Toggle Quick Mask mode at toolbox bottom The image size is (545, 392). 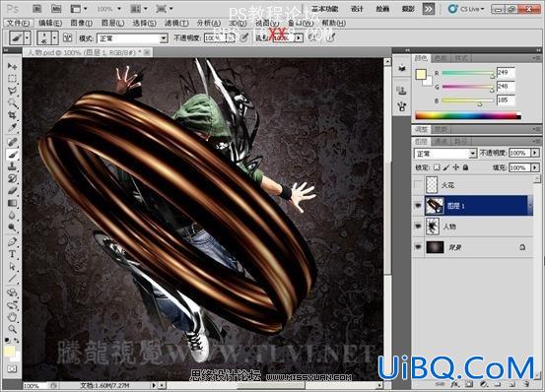pyautogui.click(x=12, y=368)
